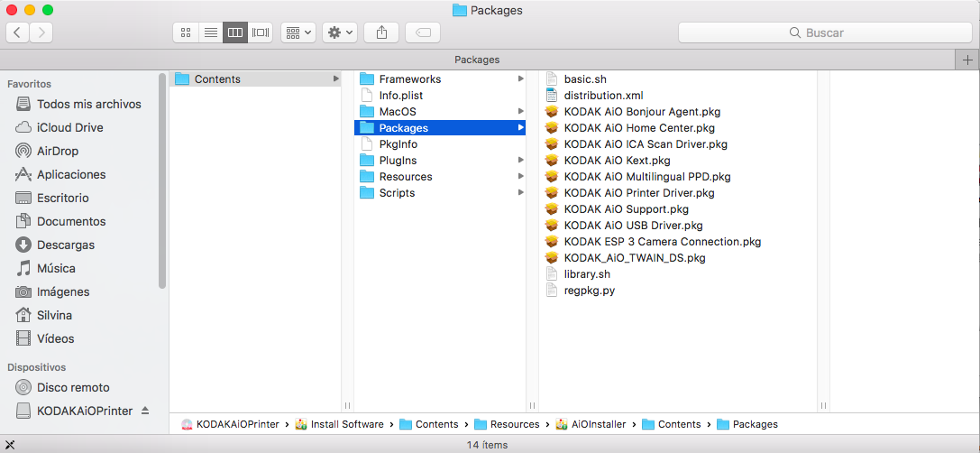Click AiOInstaller in path bar
980x453 pixels.
point(591,424)
